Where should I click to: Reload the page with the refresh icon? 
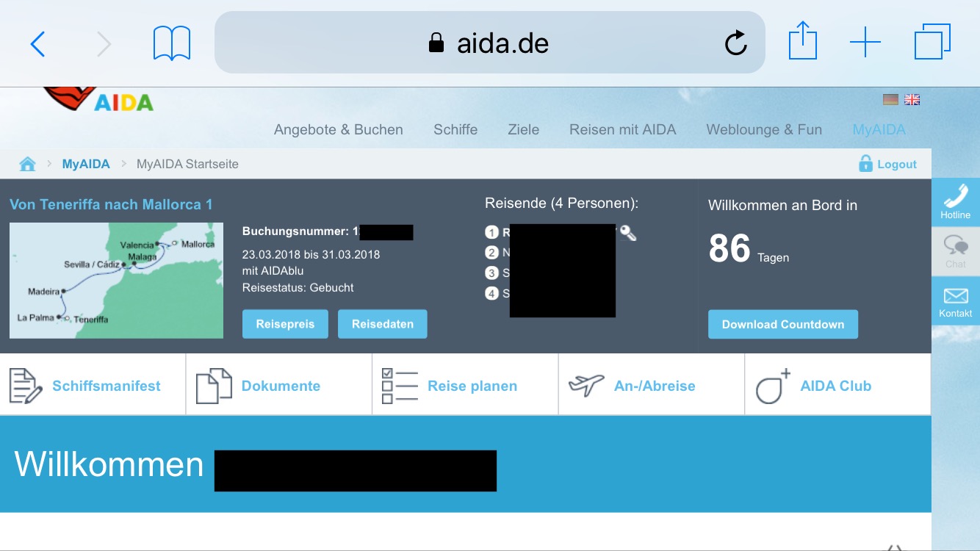click(x=735, y=44)
